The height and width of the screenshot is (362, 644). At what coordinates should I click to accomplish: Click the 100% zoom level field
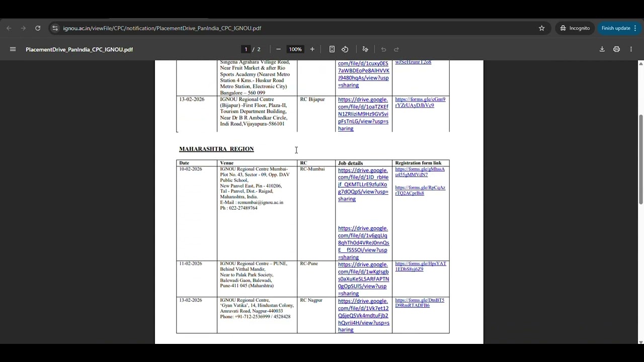pyautogui.click(x=295, y=49)
